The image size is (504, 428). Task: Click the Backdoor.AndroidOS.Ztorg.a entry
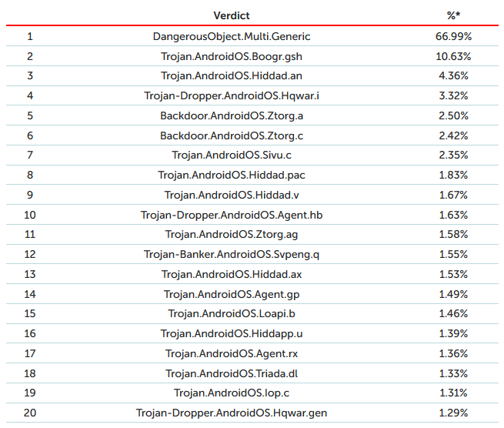click(x=231, y=115)
